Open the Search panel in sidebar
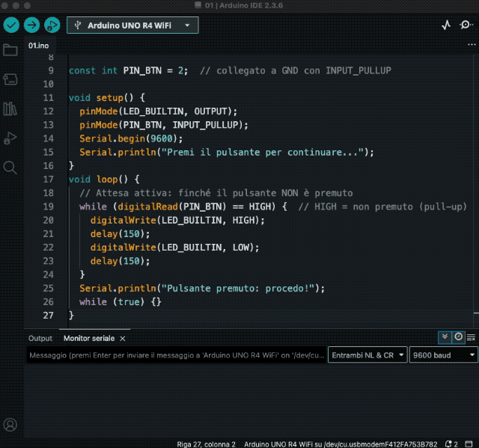 [x=10, y=168]
